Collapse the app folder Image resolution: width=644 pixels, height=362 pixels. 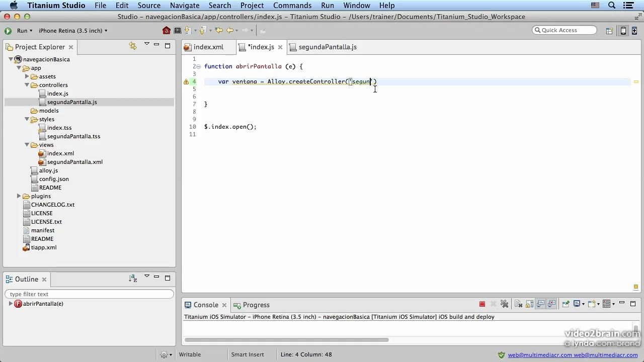point(19,68)
